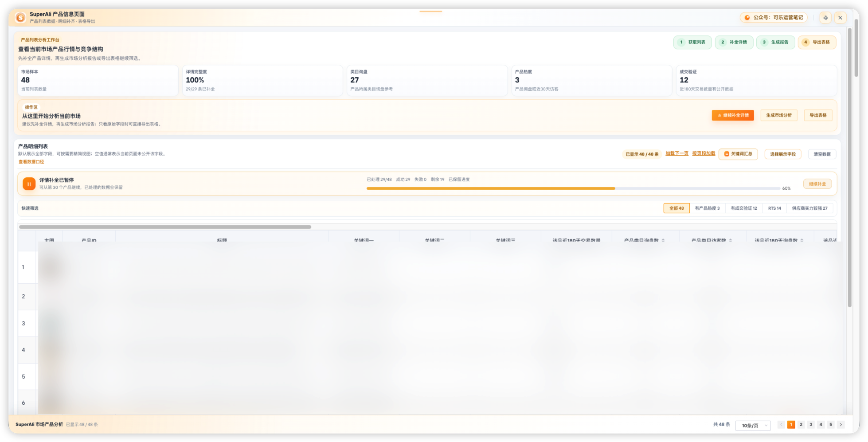Click the 关键词二 column header
868x442 pixels.
click(435, 240)
